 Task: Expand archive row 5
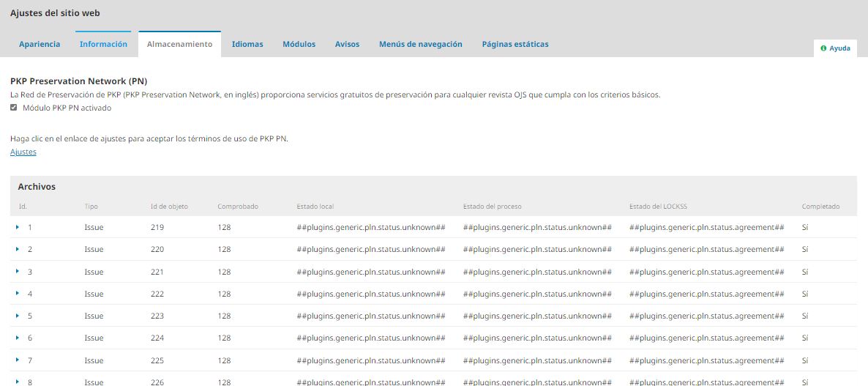click(18, 316)
